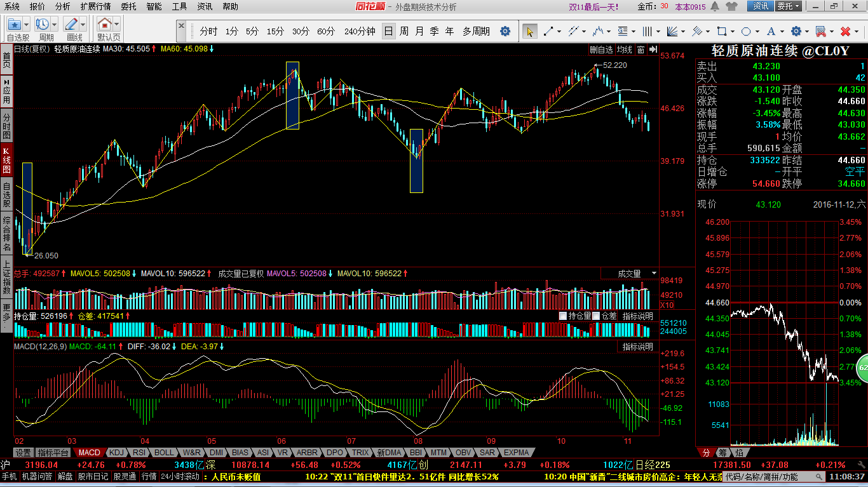Open the K线图 sidebar tab

click(x=6, y=161)
